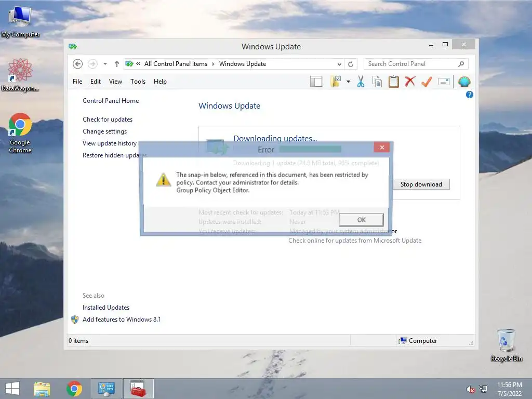Click the breadcrumb arrow after All Control Panel Items
Screen dimensions: 532x399
213,64
